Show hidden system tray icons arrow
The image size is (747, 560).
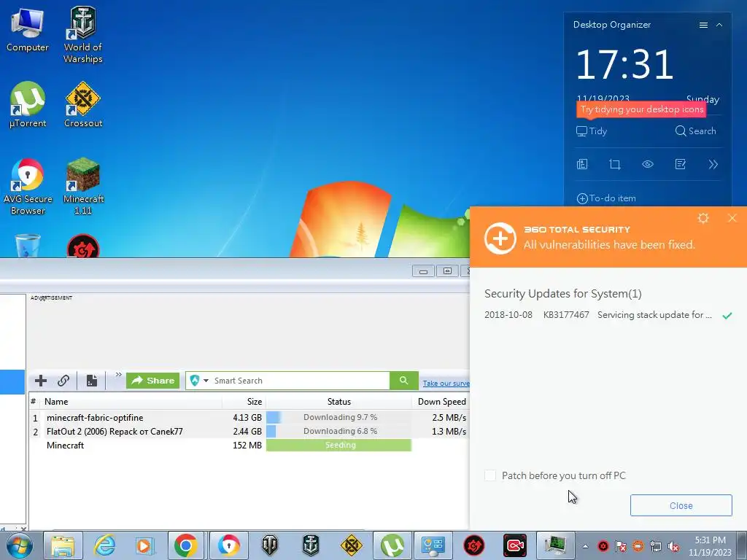(586, 546)
